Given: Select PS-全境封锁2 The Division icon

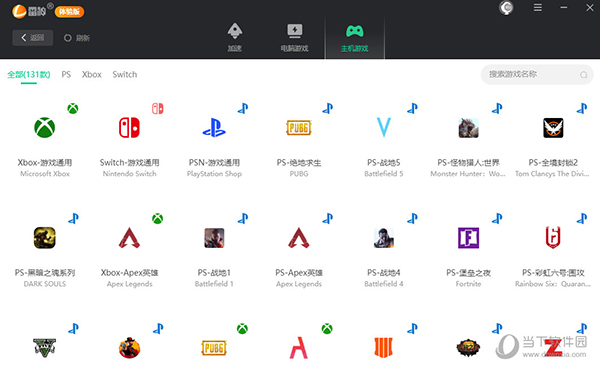Looking at the screenshot, I should 553,128.
